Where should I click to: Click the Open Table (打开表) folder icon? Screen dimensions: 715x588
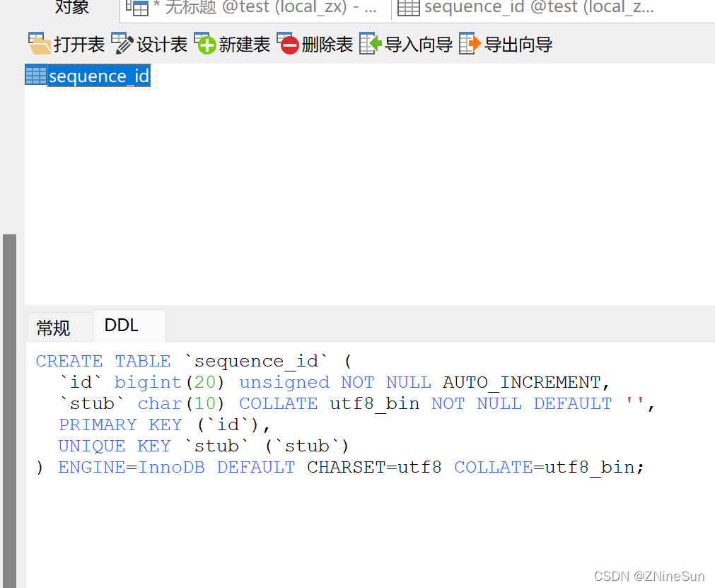39,44
